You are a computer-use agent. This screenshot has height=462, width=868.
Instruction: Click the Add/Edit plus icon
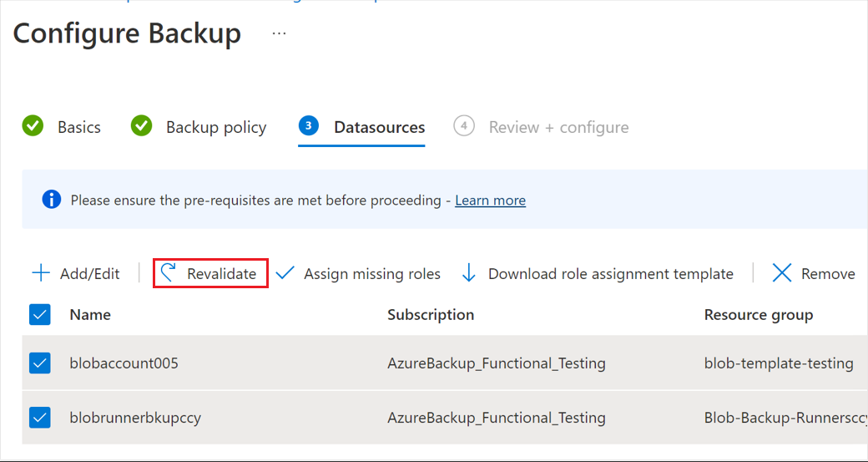click(x=40, y=273)
